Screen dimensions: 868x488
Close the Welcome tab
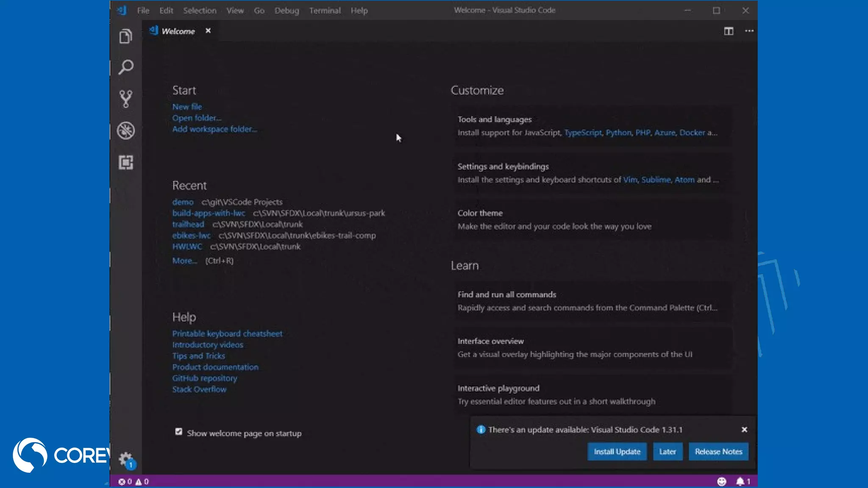click(x=208, y=30)
